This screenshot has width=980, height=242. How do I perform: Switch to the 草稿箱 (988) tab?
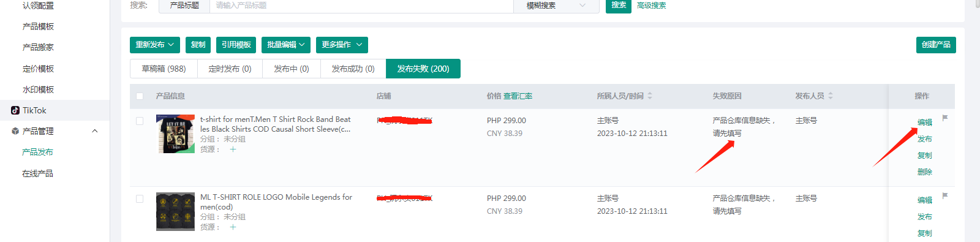tap(164, 69)
